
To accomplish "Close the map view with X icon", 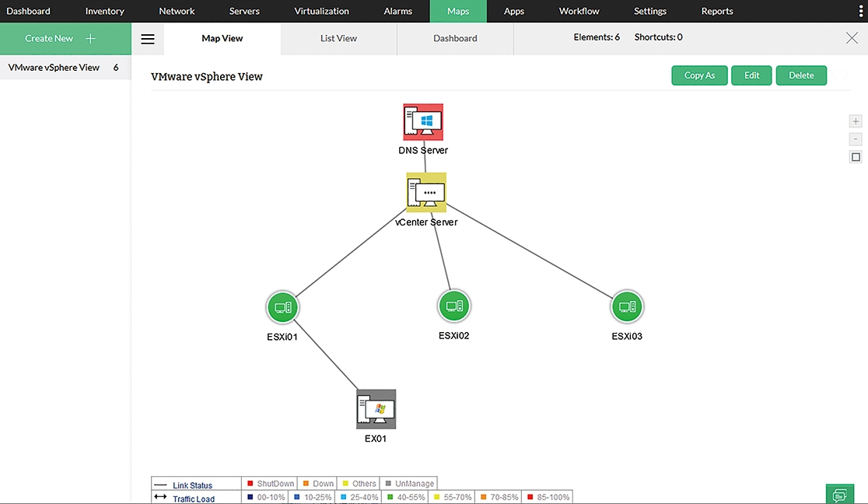I will pyautogui.click(x=852, y=37).
